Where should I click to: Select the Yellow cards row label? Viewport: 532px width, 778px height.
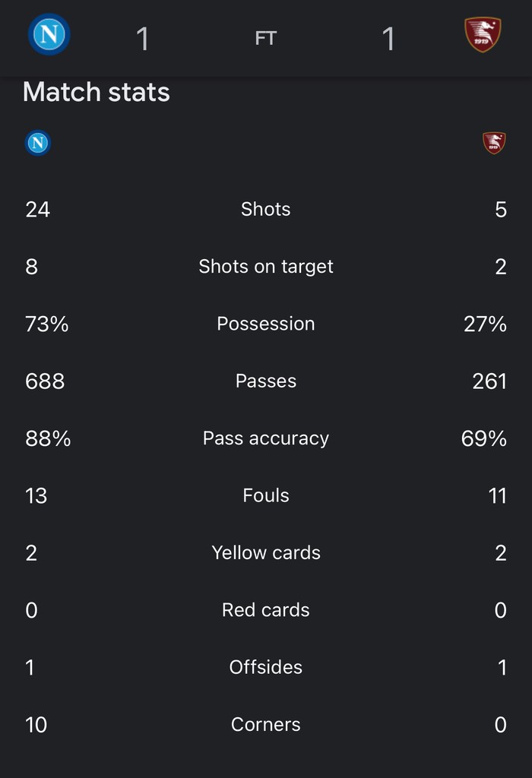tap(265, 553)
